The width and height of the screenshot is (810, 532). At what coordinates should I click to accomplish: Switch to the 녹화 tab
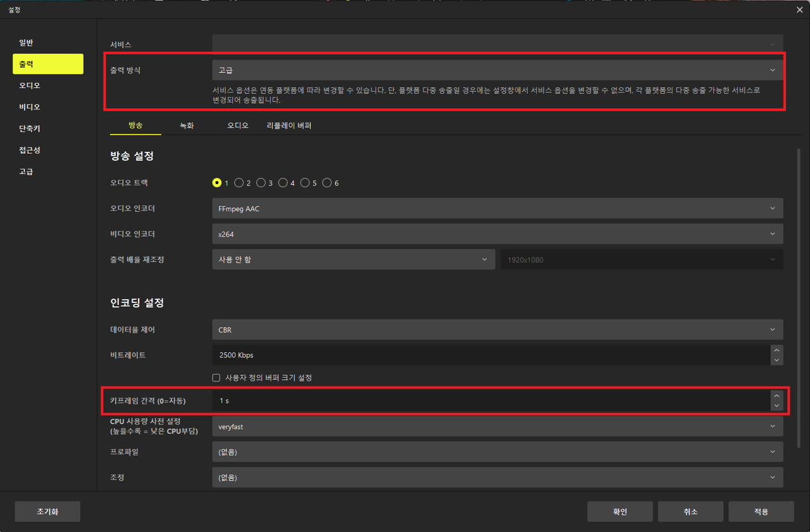pos(187,126)
